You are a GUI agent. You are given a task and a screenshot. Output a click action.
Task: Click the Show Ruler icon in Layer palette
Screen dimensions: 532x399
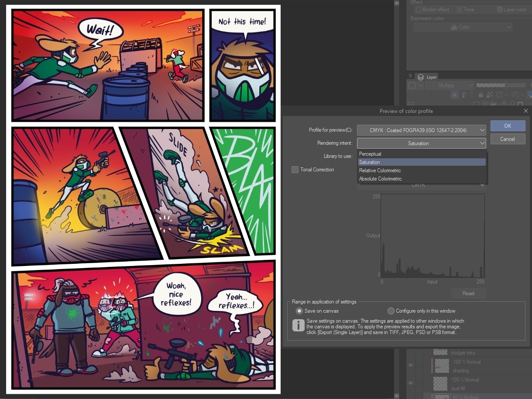tap(515, 95)
